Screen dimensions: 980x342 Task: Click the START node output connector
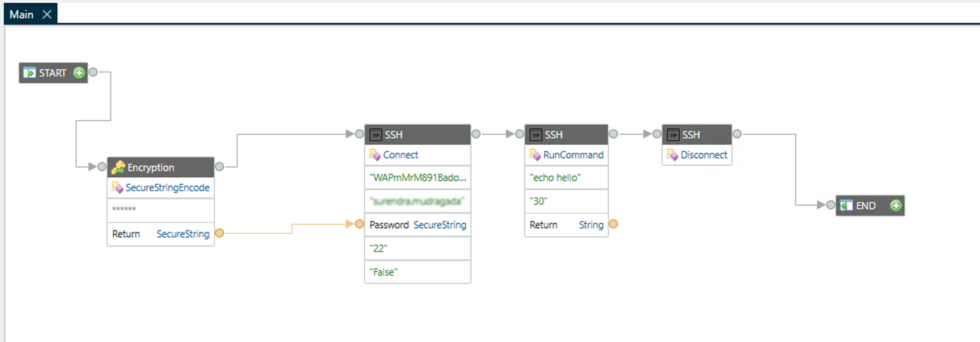click(x=93, y=72)
